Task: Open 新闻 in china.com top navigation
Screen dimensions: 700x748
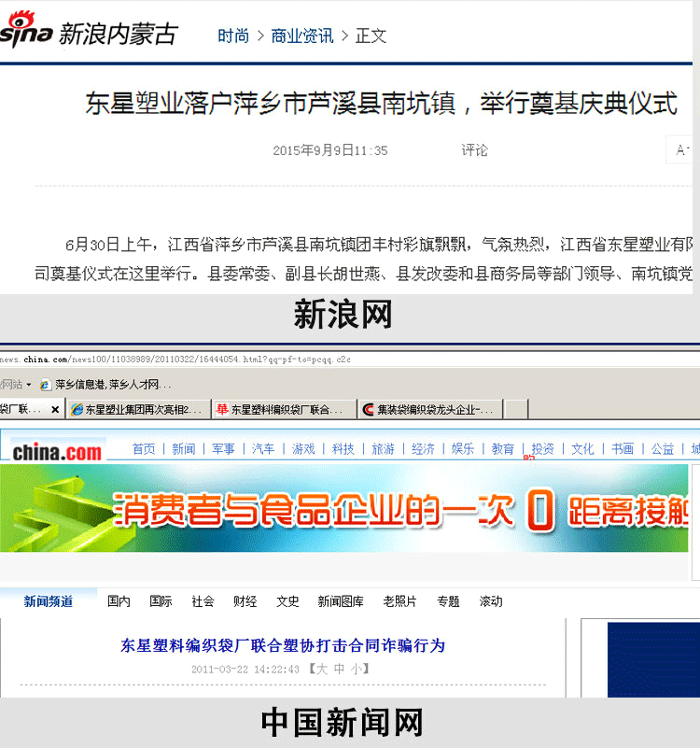Action: [x=184, y=449]
